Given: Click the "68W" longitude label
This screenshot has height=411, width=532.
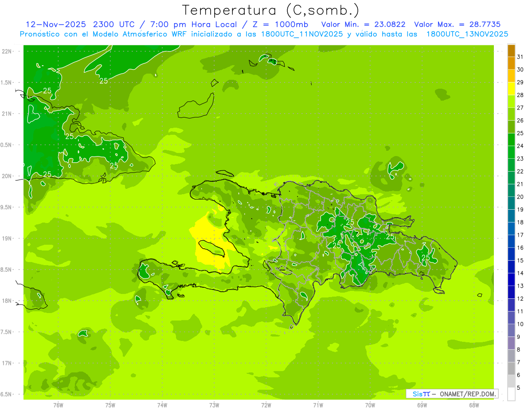Looking at the screenshot, I should tap(474, 405).
